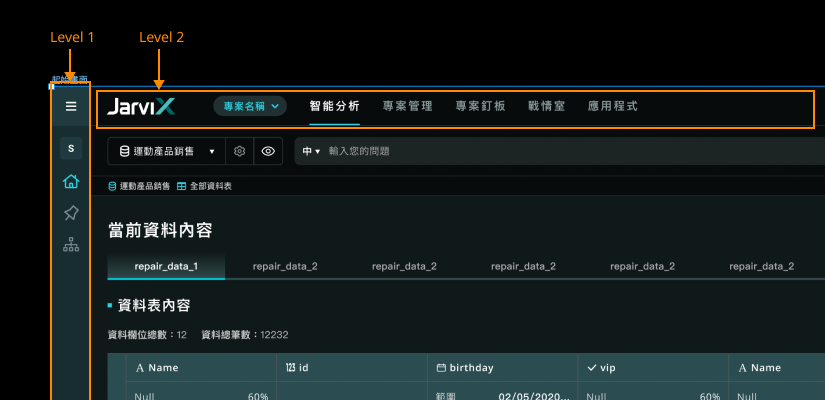Select the home icon in sidebar
This screenshot has width=825, height=400.
click(71, 182)
